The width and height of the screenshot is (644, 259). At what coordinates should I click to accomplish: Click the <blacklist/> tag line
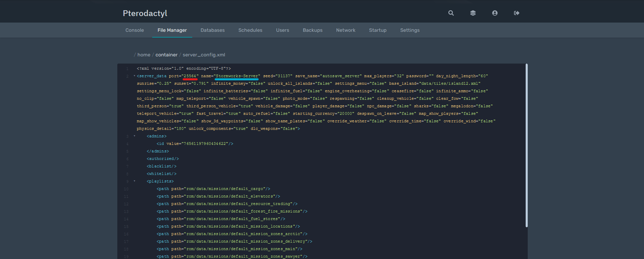point(162,166)
